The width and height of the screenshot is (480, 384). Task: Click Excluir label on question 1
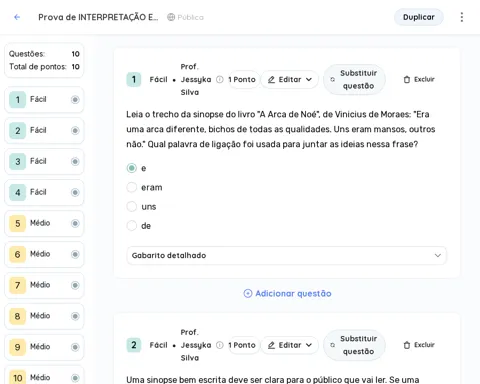point(424,79)
